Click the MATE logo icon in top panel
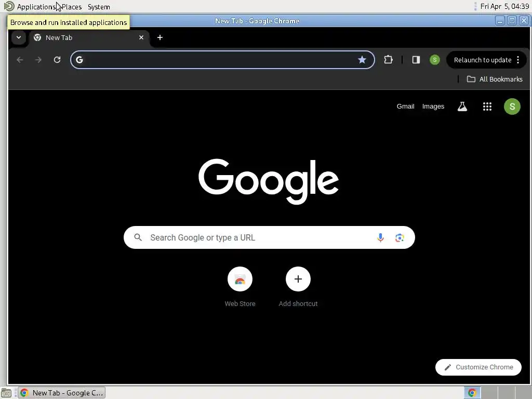 point(9,6)
